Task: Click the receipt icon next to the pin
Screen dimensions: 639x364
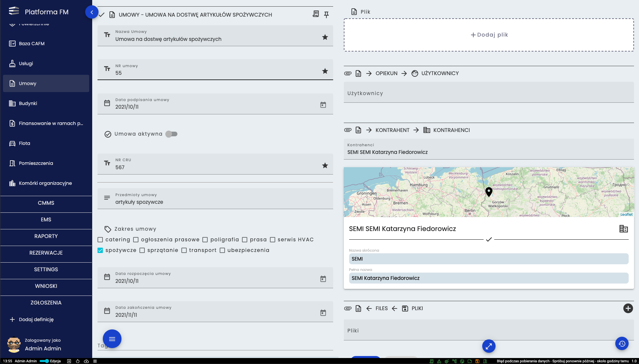Action: pos(316,14)
